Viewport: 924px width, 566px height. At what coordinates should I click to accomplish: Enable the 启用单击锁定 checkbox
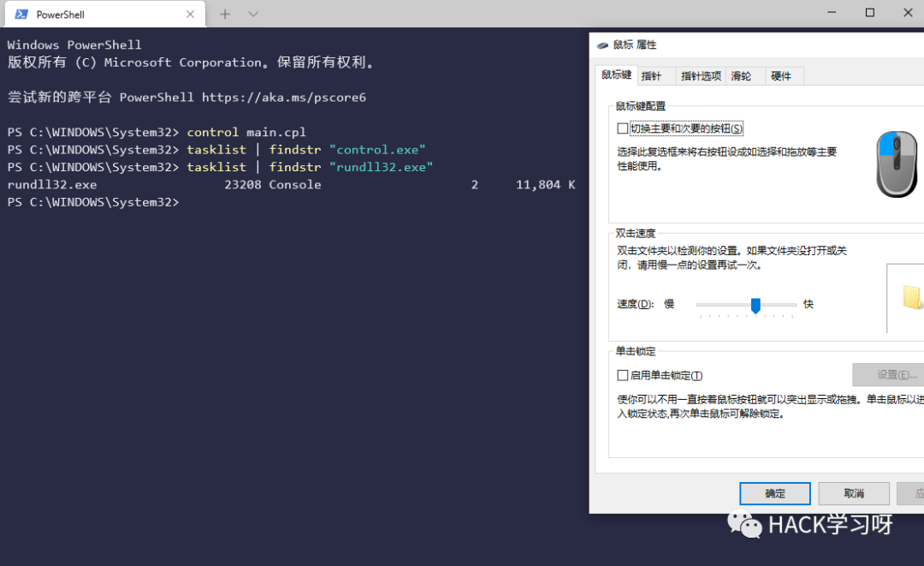pos(622,376)
